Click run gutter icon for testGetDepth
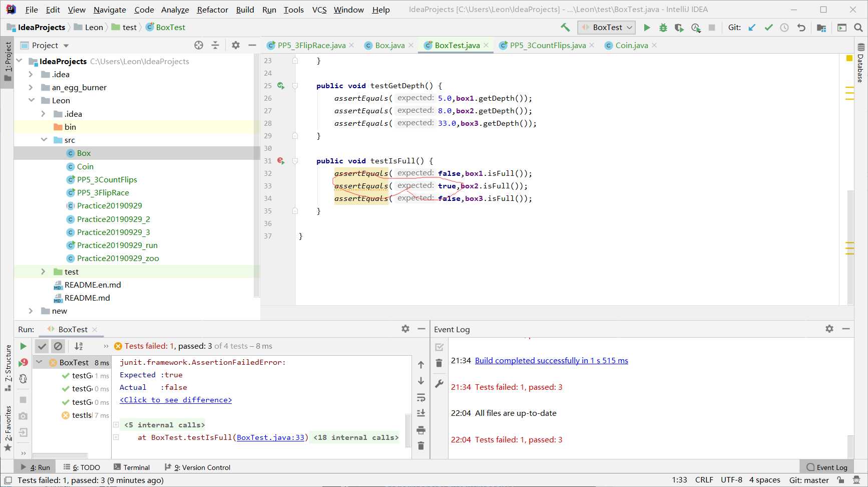The height and width of the screenshot is (487, 868). (281, 86)
